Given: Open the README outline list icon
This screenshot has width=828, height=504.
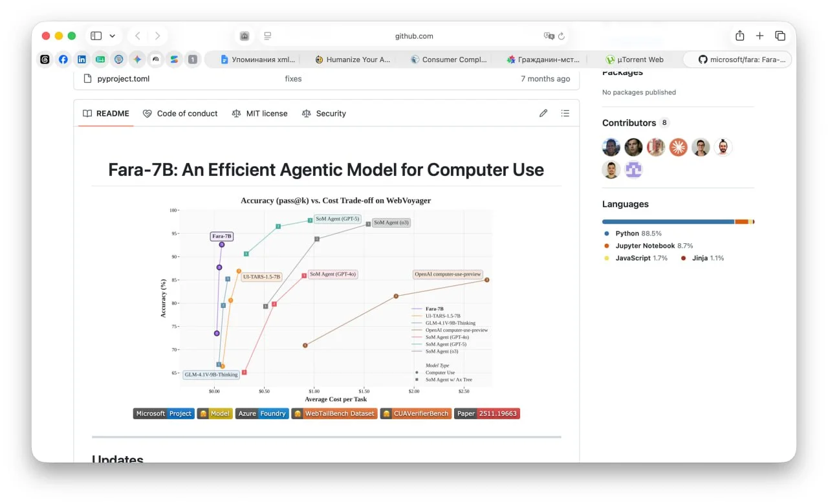Looking at the screenshot, I should coord(565,113).
